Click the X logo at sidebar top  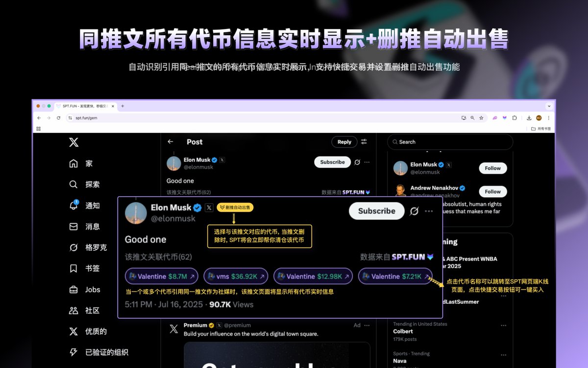coord(73,142)
